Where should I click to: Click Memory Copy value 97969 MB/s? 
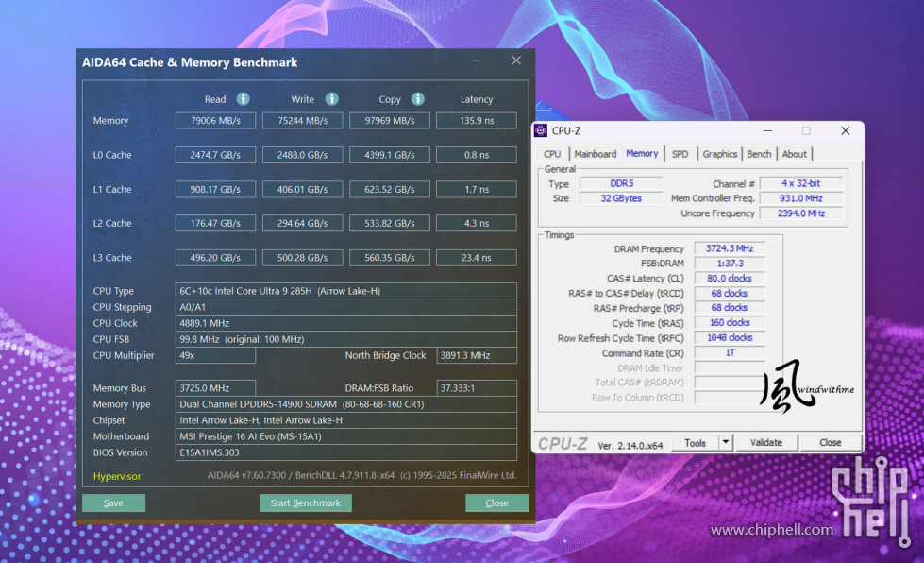[x=390, y=120]
